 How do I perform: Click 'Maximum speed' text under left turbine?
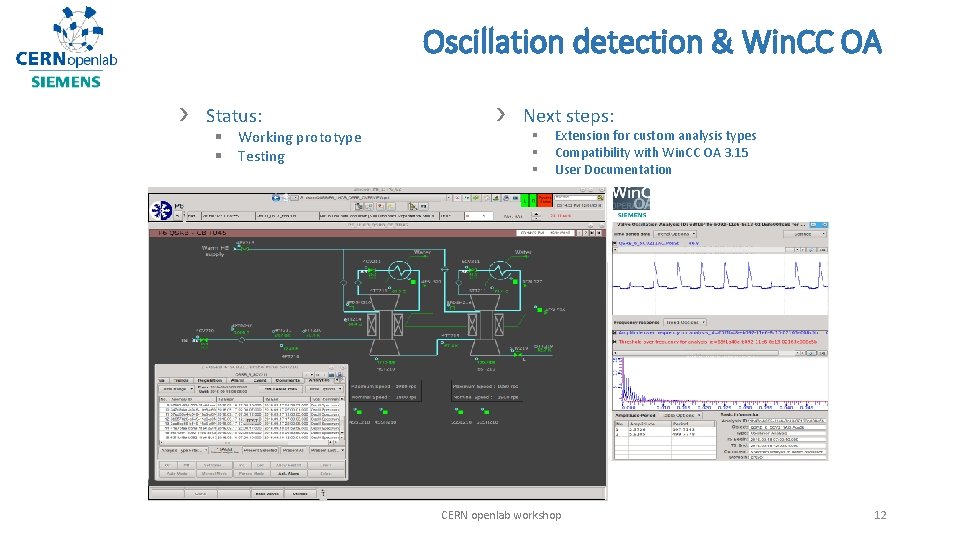[384, 386]
